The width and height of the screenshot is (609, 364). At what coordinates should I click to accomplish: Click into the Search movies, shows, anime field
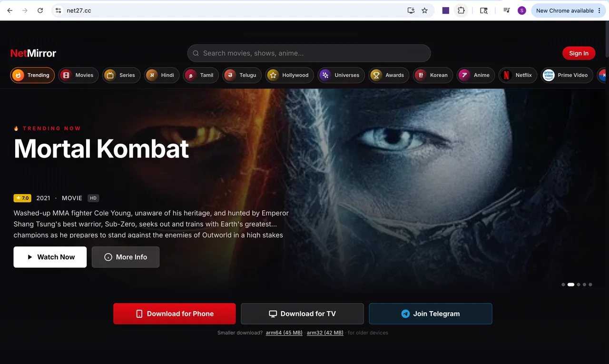click(x=309, y=53)
